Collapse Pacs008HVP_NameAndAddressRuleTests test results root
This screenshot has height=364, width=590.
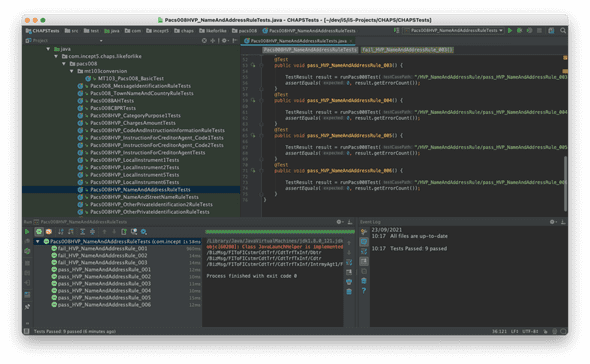(x=38, y=241)
